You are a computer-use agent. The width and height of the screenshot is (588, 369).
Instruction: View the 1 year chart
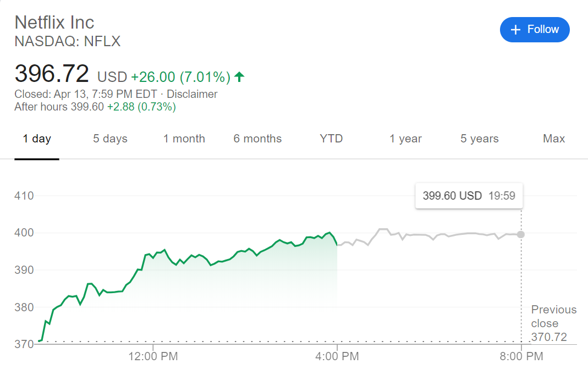pos(405,139)
